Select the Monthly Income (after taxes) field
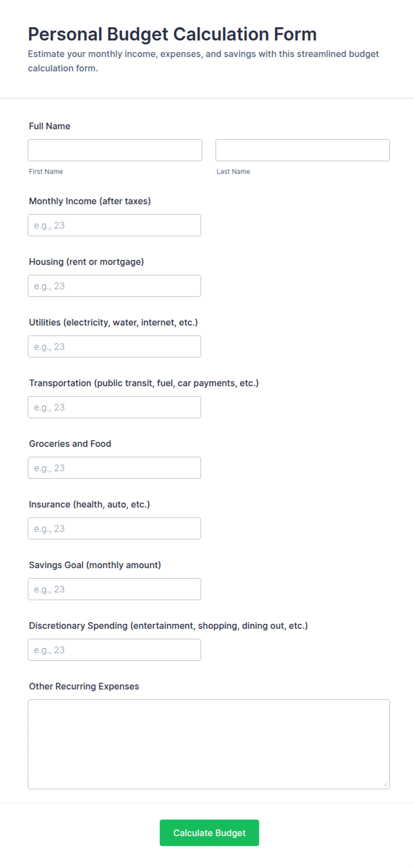The image size is (414, 868). (114, 225)
